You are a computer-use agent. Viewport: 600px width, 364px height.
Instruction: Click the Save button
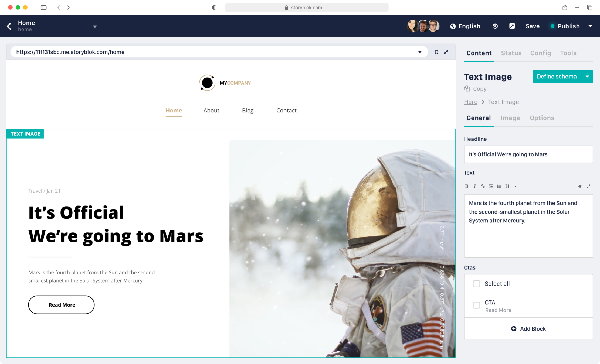[x=532, y=26]
